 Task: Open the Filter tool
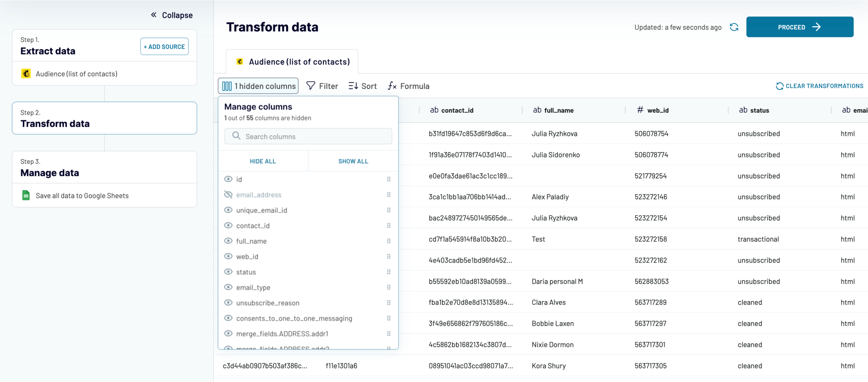[322, 86]
